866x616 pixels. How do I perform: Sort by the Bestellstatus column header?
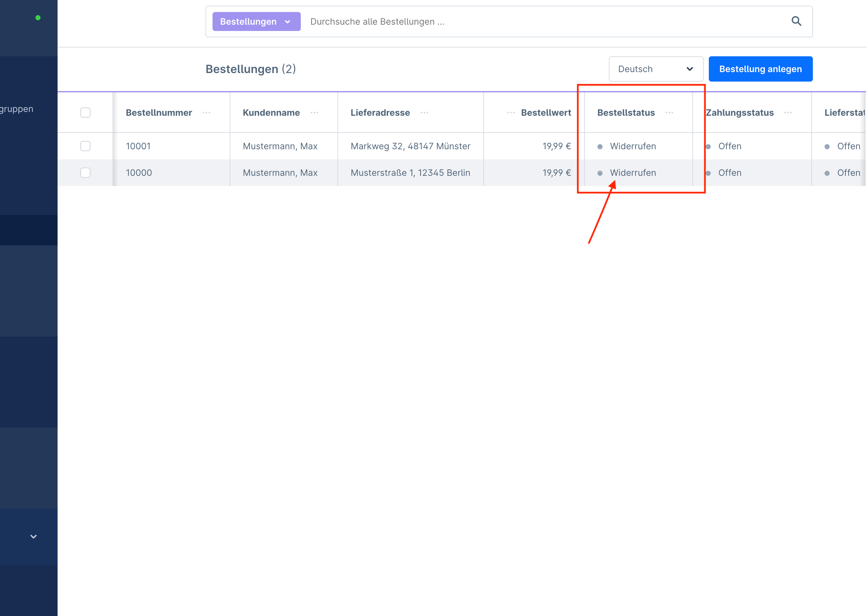[626, 113]
